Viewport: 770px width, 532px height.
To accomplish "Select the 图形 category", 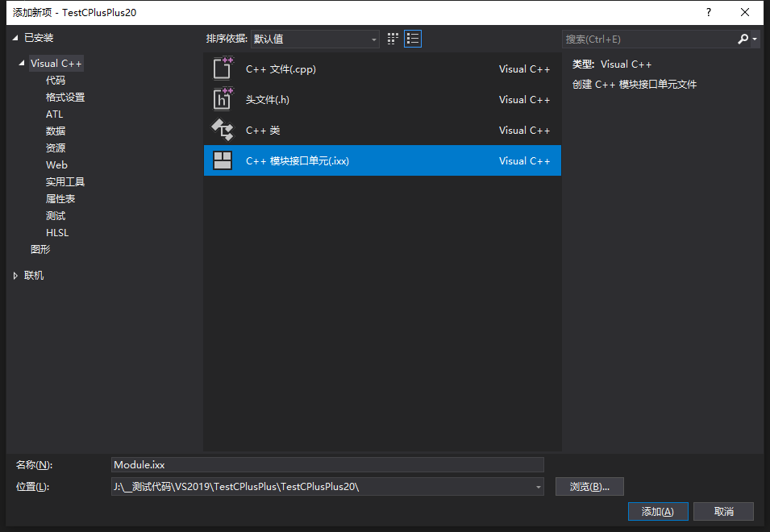I will coord(40,249).
